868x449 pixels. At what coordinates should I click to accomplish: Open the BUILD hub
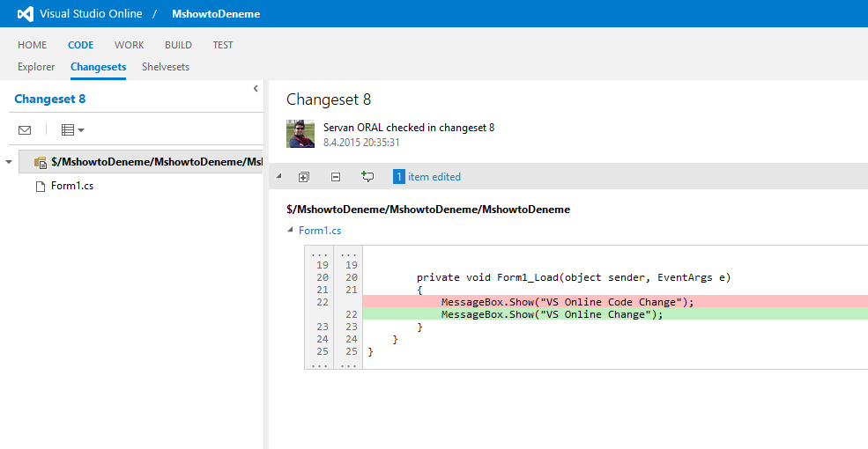[x=178, y=46]
